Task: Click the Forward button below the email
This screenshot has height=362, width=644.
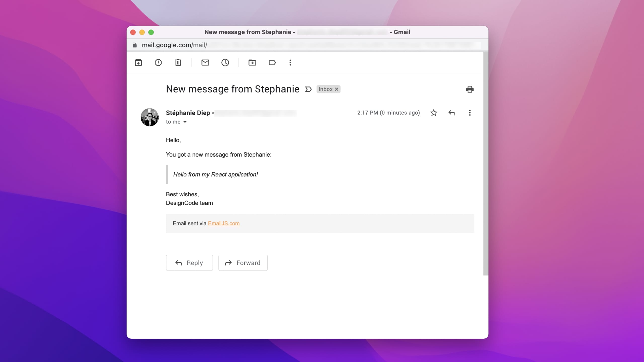Action: click(x=243, y=263)
